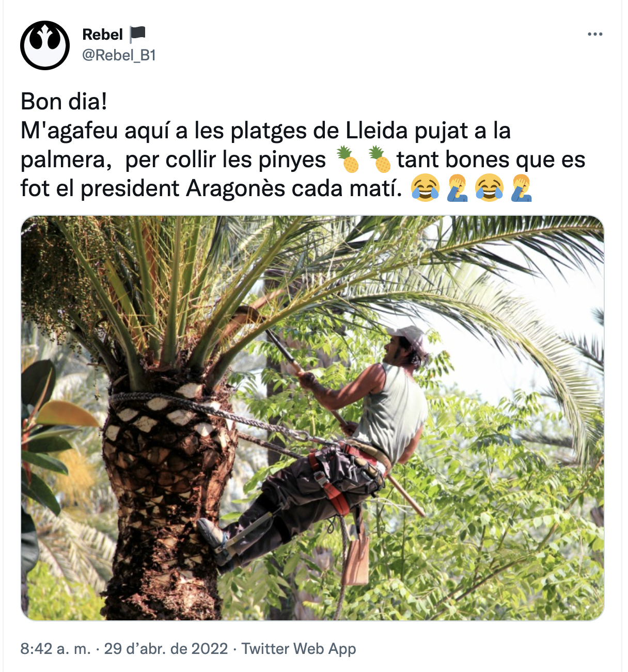
Task: Click the last facepalm emoji
Action: 521,188
